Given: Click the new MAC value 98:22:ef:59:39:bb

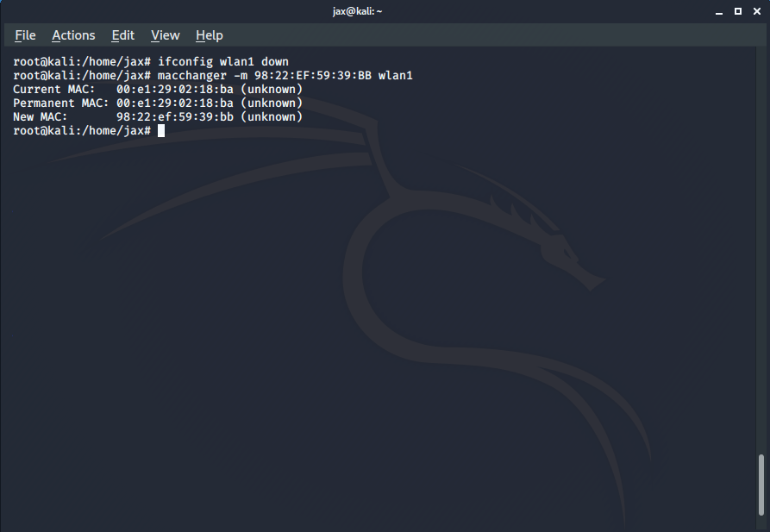Looking at the screenshot, I should pos(175,117).
